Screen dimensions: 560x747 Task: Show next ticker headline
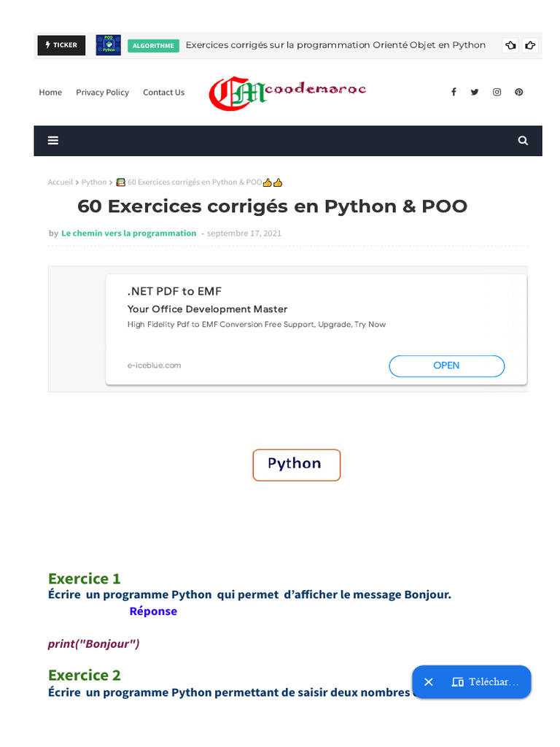[530, 45]
